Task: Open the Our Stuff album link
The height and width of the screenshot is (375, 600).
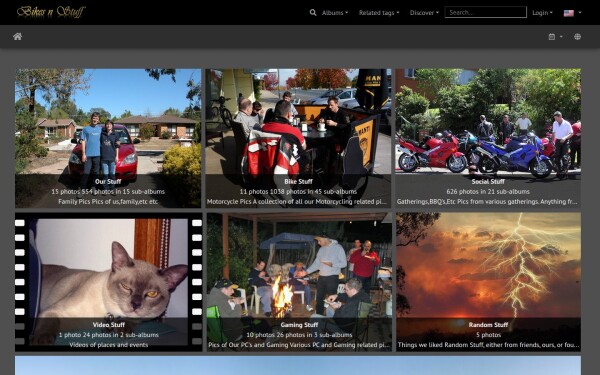Action: 108,181
